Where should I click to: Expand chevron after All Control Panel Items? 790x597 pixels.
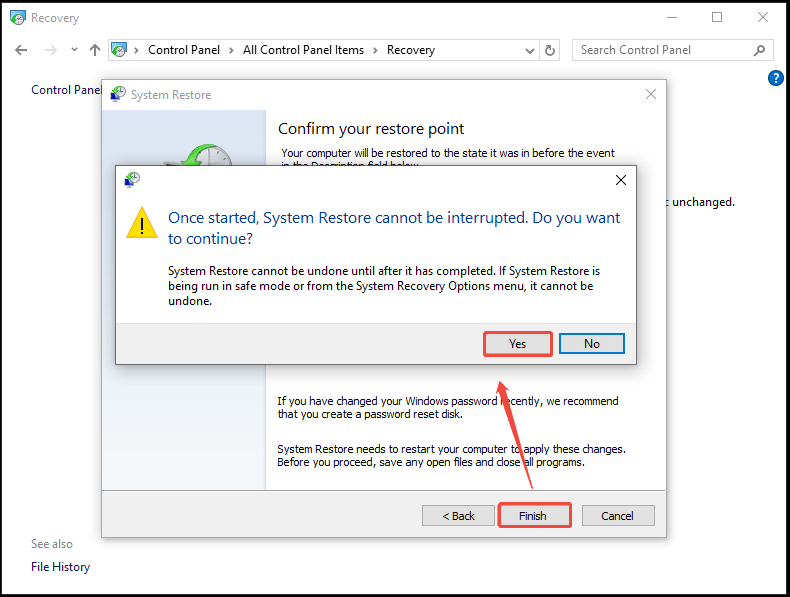pos(375,50)
